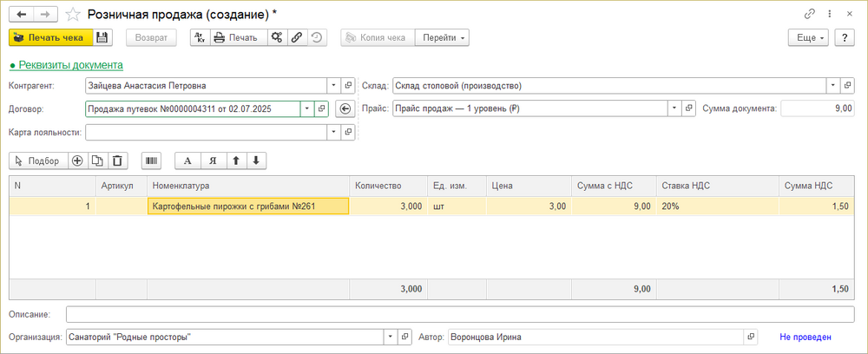868x354 pixels.
Task: Open the Перейти menu
Action: (443, 37)
